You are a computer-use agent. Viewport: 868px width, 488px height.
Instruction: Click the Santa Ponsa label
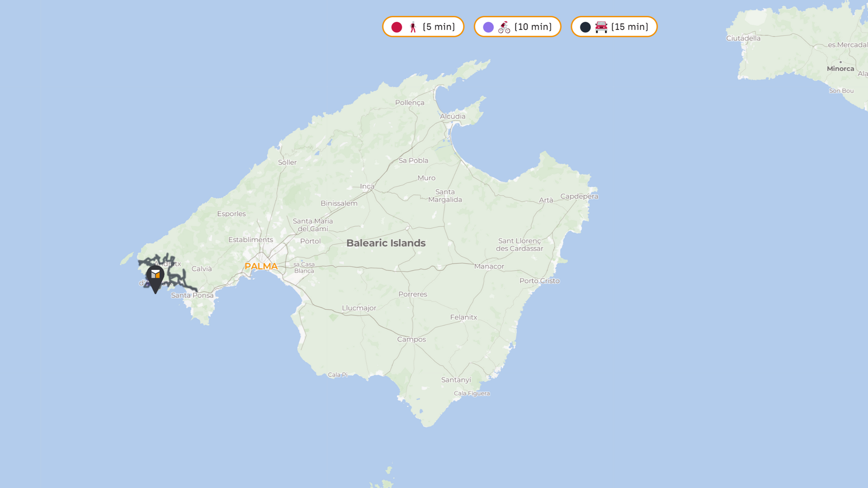tap(192, 295)
